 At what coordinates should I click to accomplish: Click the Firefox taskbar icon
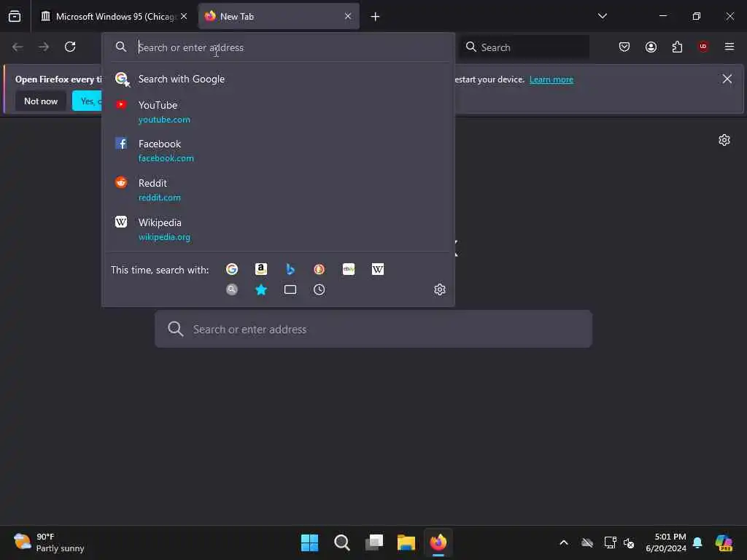point(438,542)
